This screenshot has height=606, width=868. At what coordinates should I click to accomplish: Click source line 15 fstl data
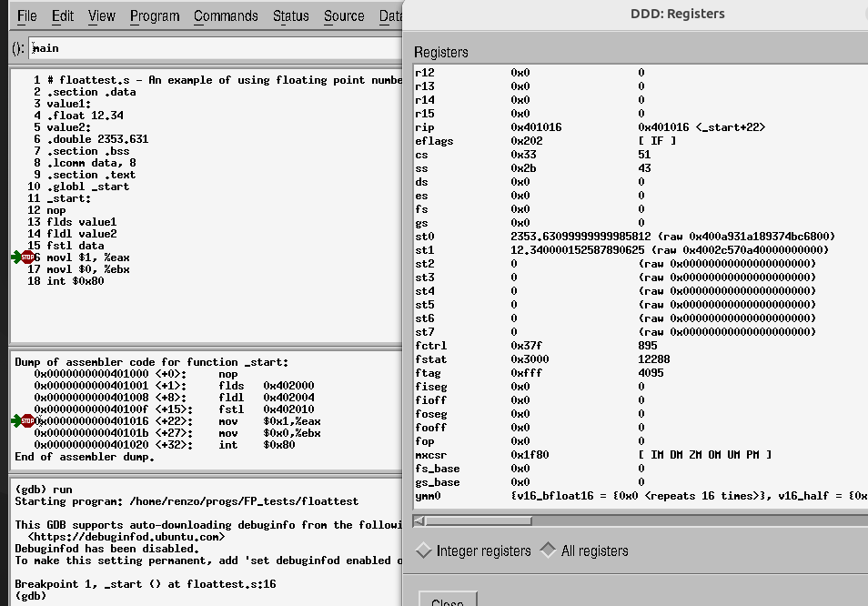tap(76, 245)
